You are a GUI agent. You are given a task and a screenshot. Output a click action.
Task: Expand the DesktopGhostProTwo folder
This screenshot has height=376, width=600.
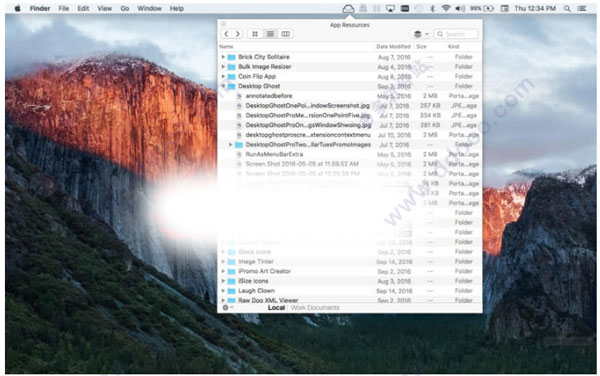(230, 145)
